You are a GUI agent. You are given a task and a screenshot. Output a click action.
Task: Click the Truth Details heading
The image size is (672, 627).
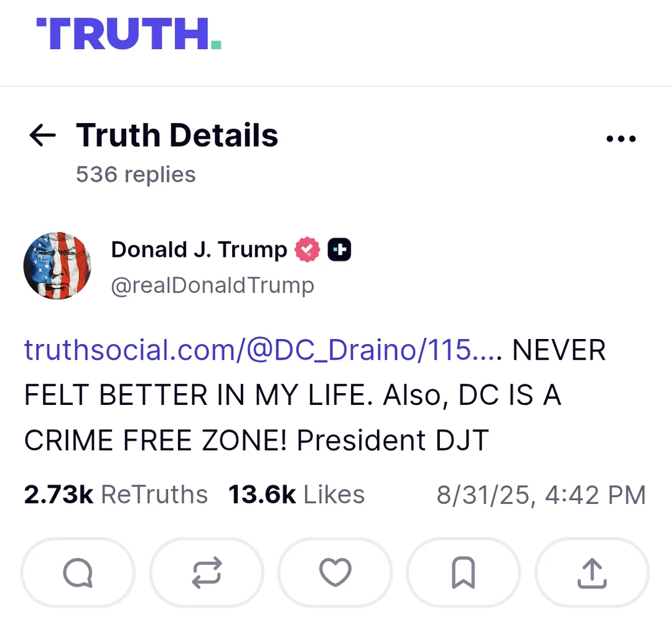(x=177, y=136)
